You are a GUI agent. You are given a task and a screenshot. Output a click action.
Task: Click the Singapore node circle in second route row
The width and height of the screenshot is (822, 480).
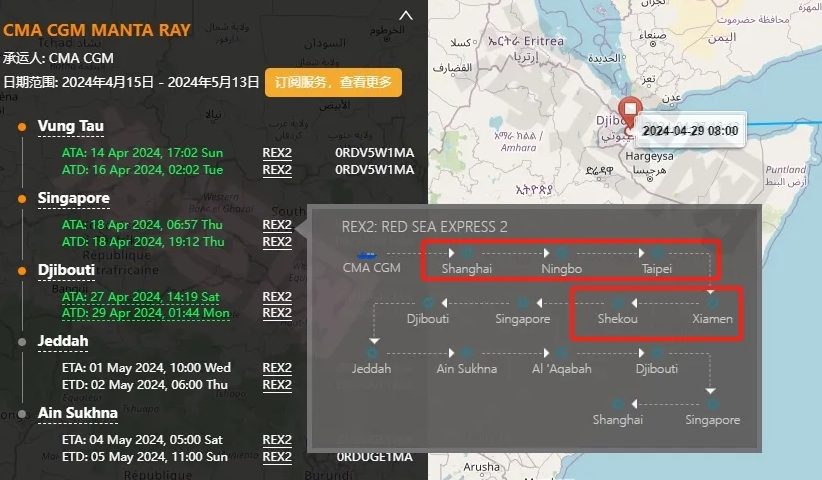[x=523, y=303]
